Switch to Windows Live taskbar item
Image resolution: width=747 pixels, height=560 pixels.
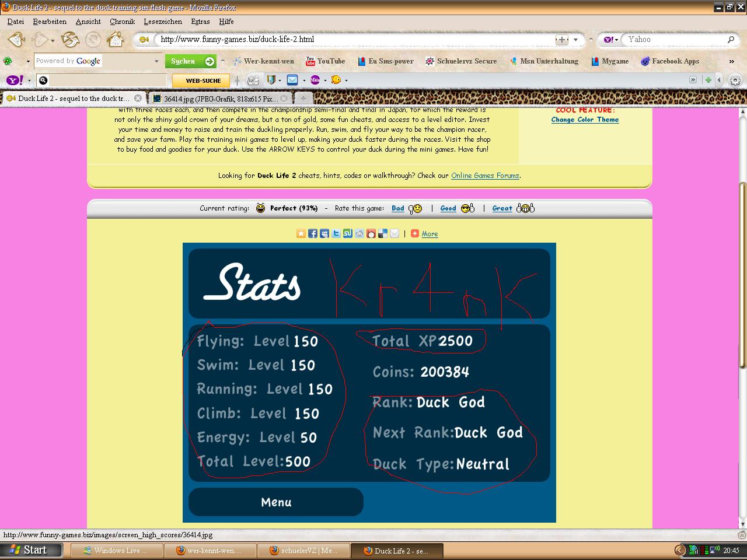[x=116, y=550]
